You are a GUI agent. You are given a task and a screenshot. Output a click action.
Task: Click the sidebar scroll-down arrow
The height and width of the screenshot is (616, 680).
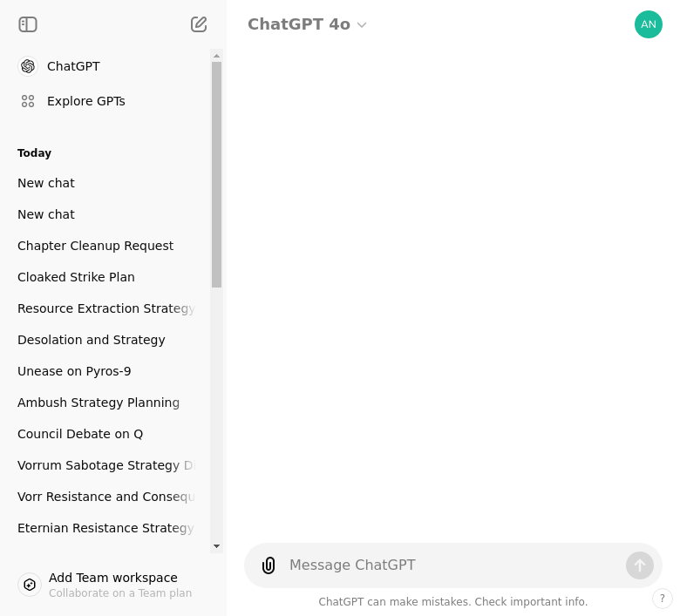click(216, 546)
